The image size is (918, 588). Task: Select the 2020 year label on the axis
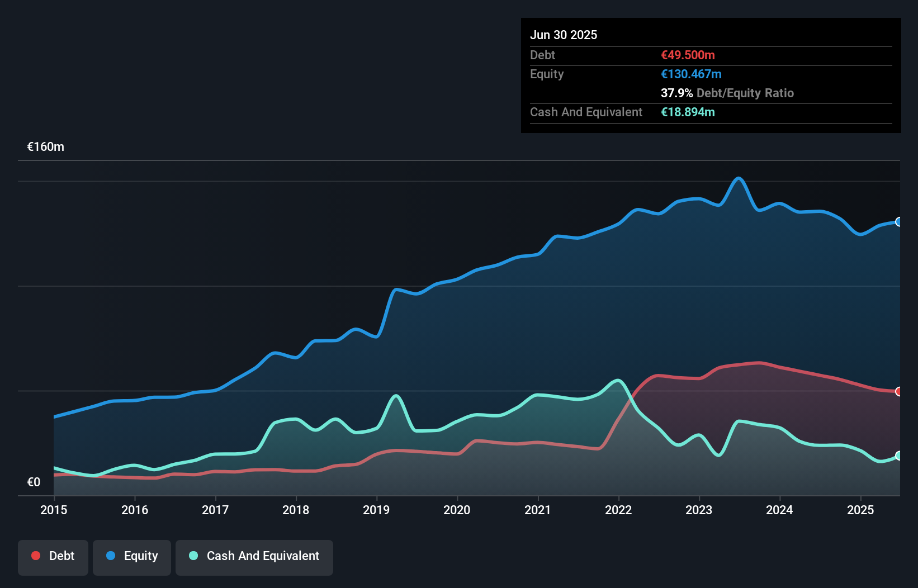click(x=457, y=510)
